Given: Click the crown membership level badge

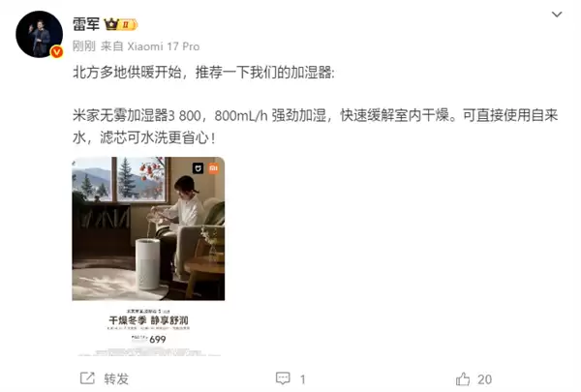Looking at the screenshot, I should click(121, 24).
